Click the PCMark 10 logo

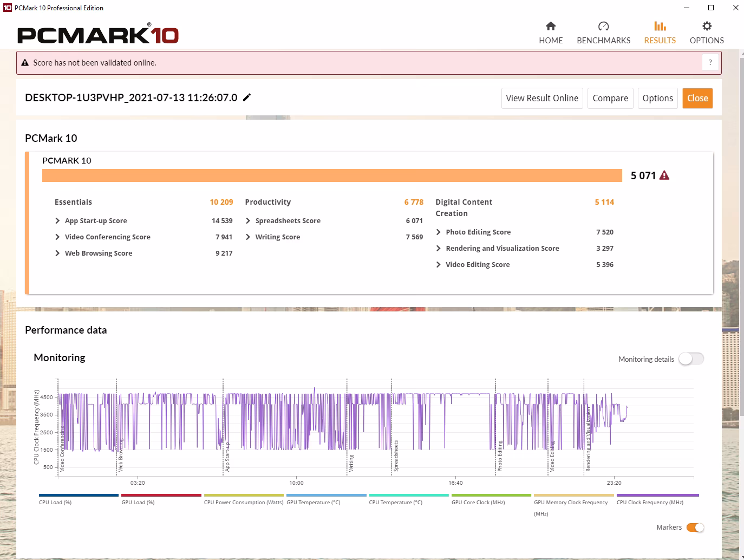click(98, 34)
